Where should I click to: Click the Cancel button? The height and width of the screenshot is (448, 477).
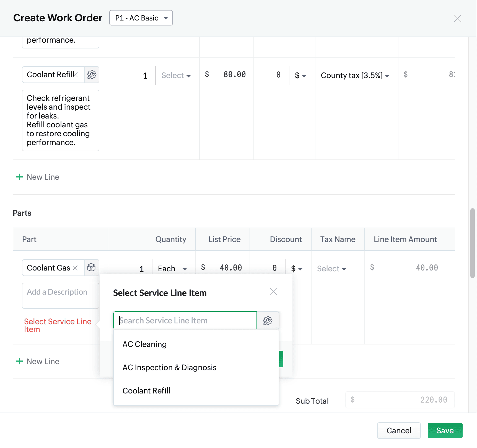(x=399, y=431)
